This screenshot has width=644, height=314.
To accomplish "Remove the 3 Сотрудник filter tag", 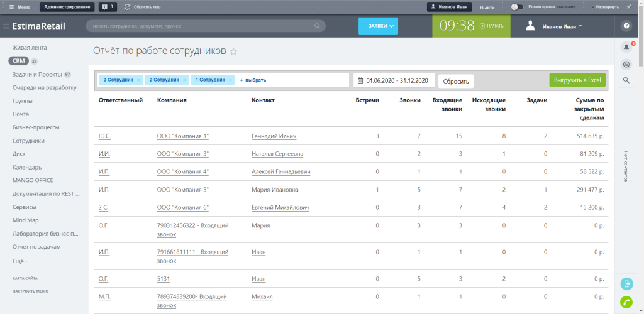I will point(138,80).
